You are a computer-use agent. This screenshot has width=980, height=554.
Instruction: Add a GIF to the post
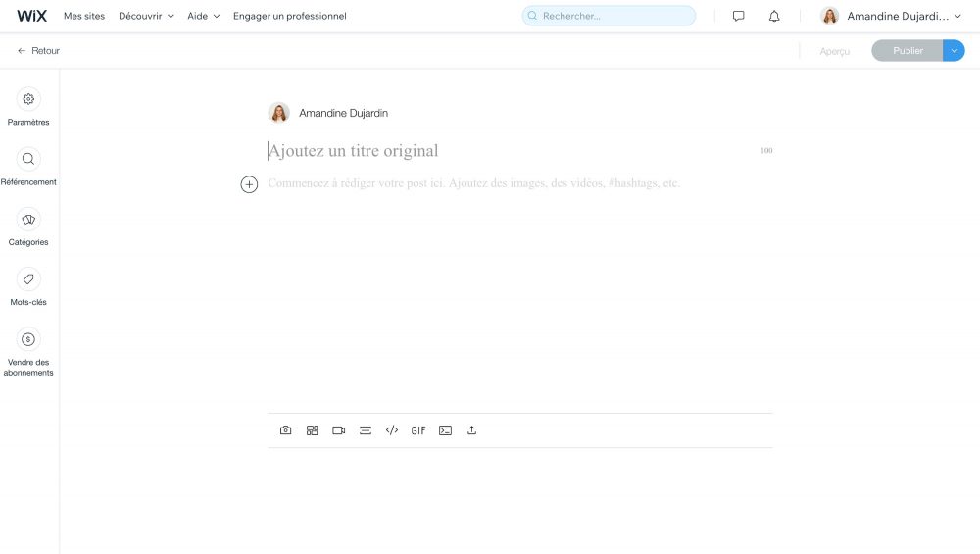coord(418,430)
